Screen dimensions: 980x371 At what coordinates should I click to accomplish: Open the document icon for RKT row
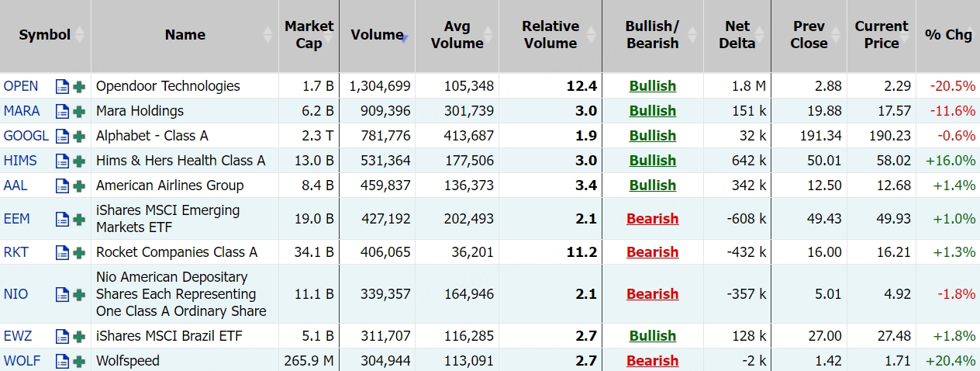click(62, 252)
